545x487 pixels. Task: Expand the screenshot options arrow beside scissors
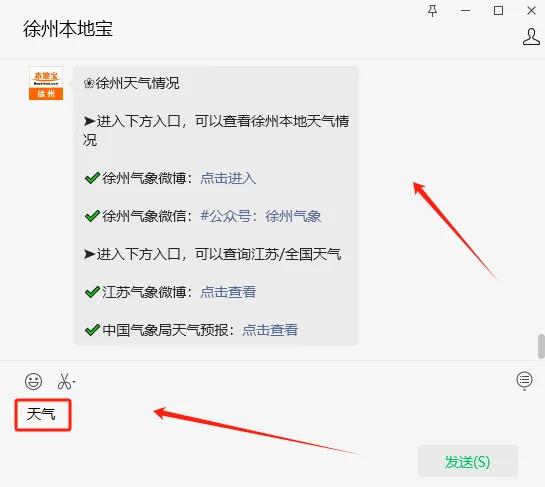click(74, 382)
